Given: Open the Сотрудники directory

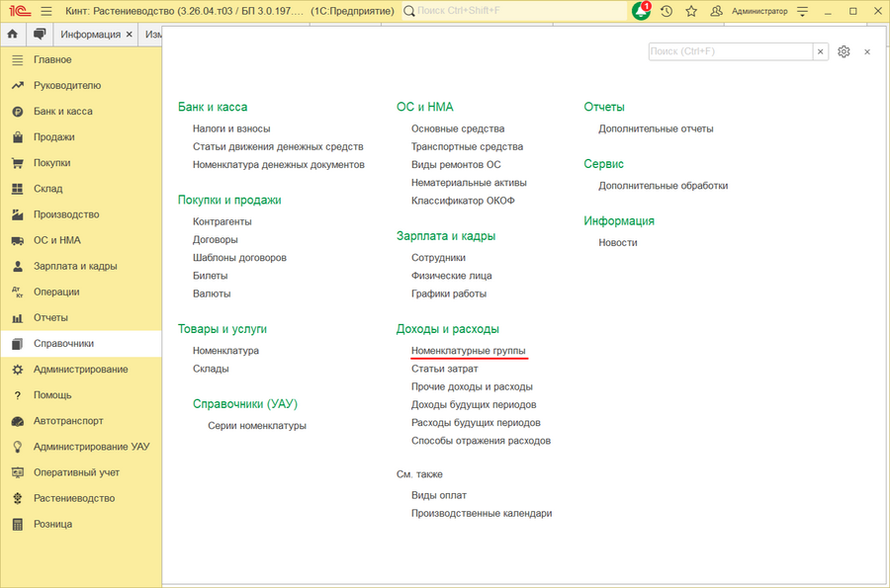Looking at the screenshot, I should [x=438, y=258].
